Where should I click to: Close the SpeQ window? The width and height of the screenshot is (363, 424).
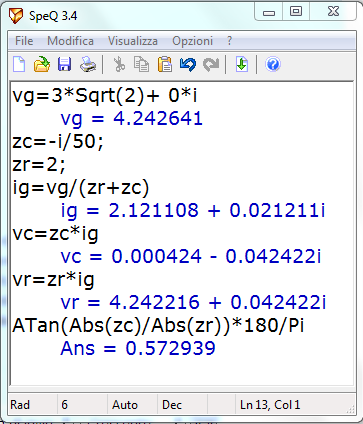[x=333, y=12]
